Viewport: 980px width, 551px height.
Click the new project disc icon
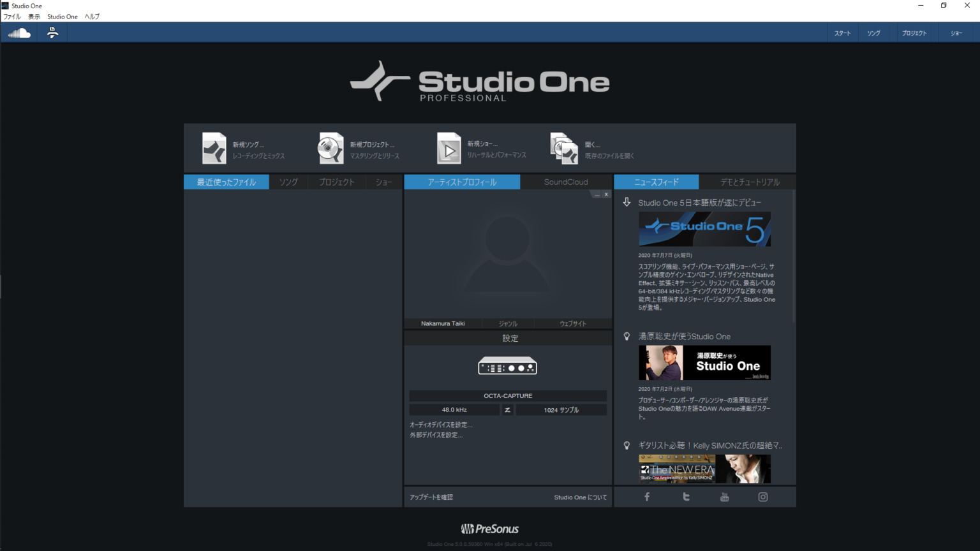pyautogui.click(x=330, y=149)
